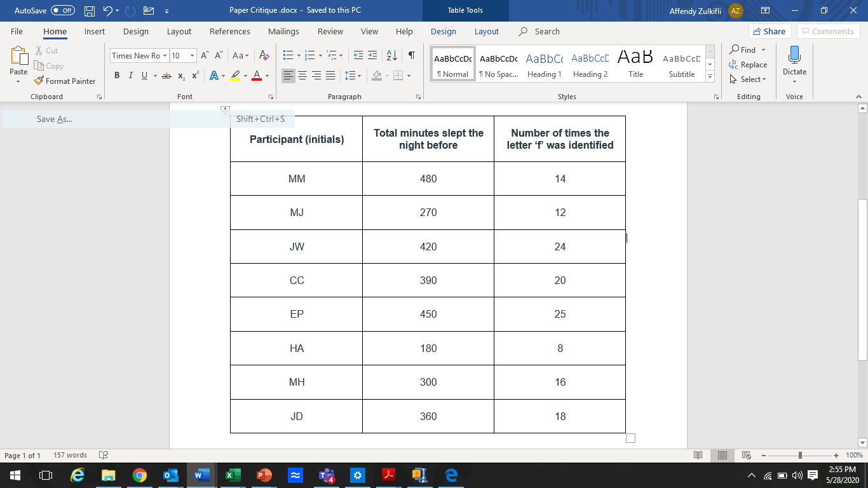This screenshot has width=868, height=488.
Task: Expand the Change Case options
Action: coord(241,56)
